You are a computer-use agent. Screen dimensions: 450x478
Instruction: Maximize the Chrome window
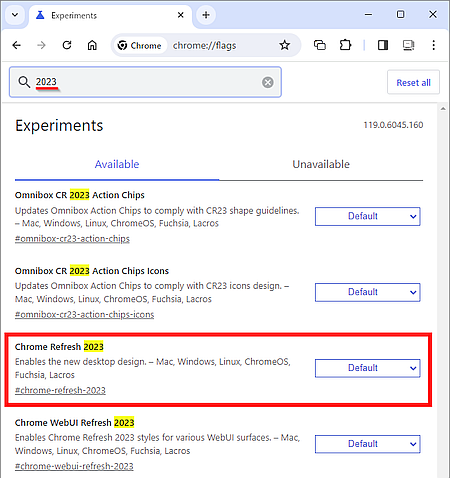[x=400, y=14]
